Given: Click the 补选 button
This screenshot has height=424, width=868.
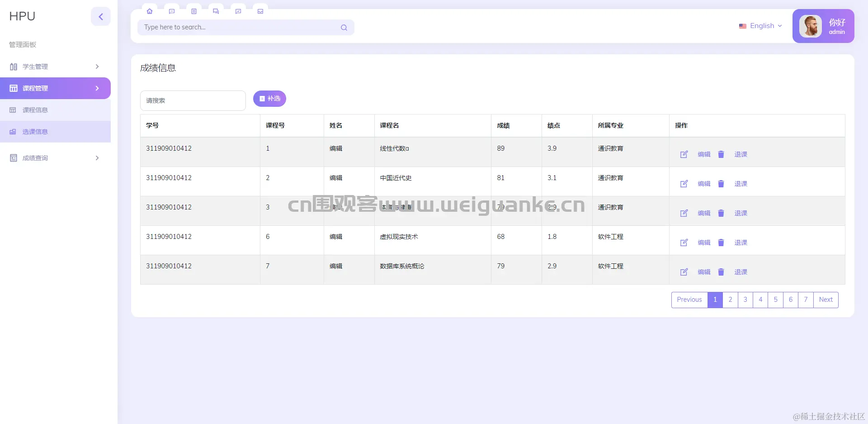Looking at the screenshot, I should [269, 99].
